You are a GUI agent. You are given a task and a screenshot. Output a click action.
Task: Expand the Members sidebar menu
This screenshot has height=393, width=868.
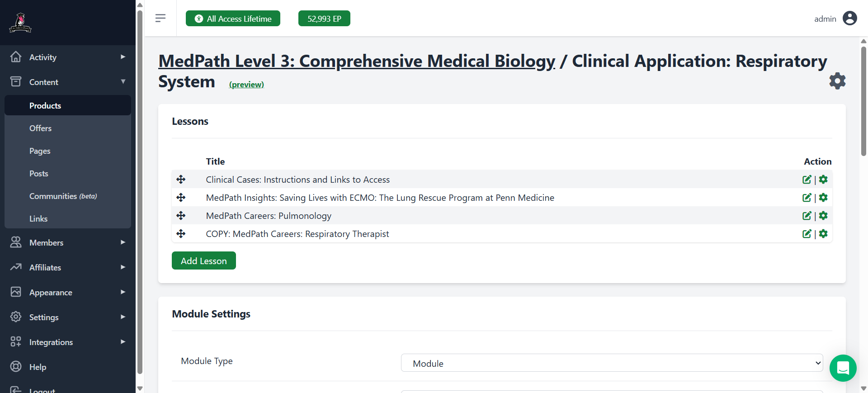click(x=68, y=243)
